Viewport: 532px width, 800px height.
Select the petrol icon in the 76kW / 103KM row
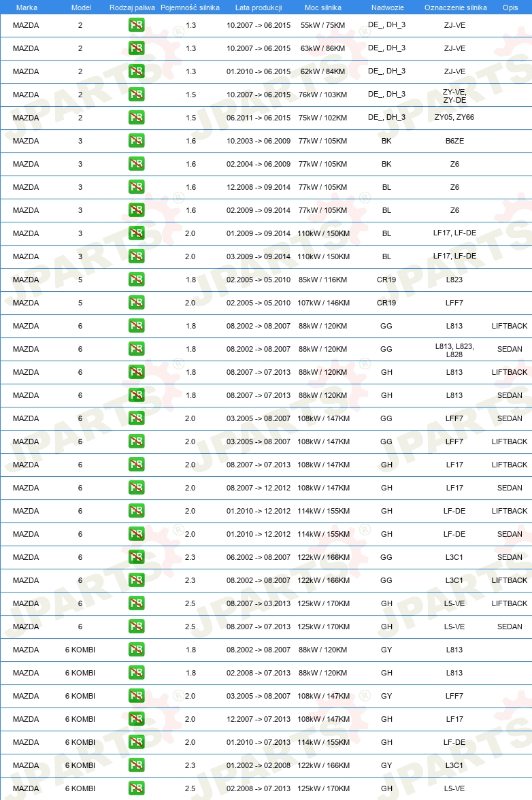[136, 95]
